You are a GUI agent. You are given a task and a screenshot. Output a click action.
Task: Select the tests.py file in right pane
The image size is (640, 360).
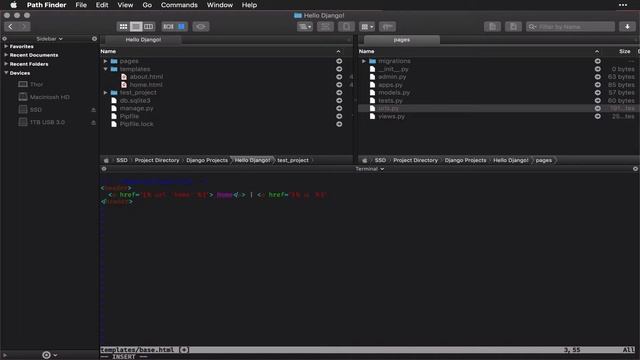390,100
